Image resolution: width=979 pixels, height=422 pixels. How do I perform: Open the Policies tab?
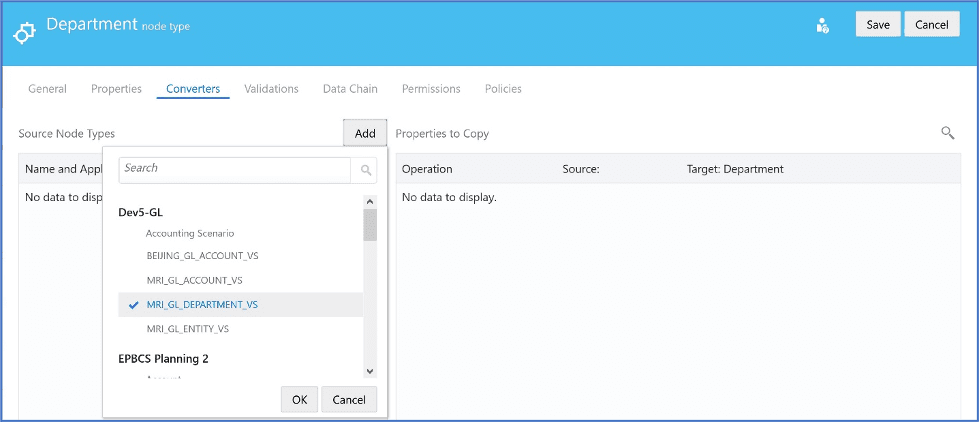click(x=503, y=89)
